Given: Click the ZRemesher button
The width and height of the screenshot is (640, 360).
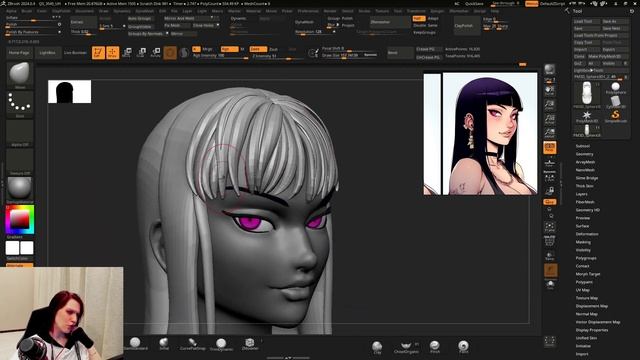Looking at the screenshot, I should [x=390, y=22].
